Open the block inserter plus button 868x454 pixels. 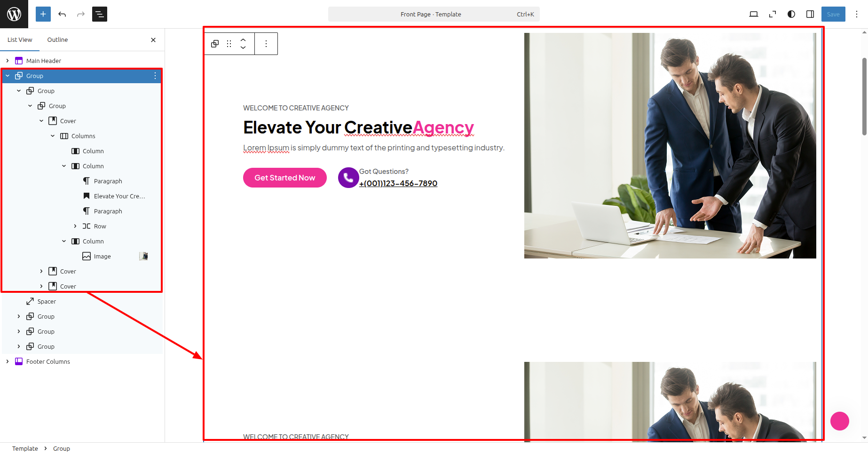point(43,14)
